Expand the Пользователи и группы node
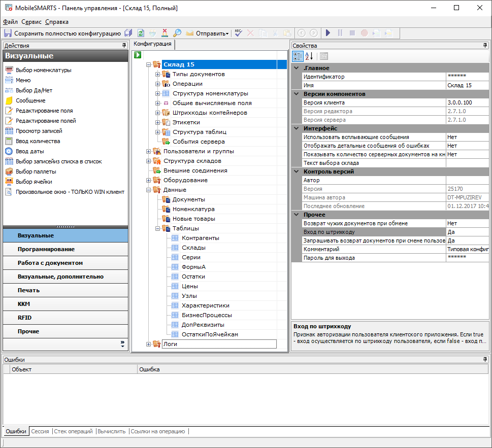 click(149, 151)
